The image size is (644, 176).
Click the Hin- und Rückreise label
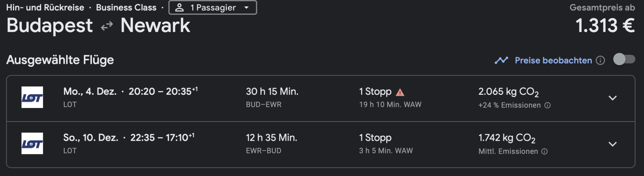[x=45, y=8]
